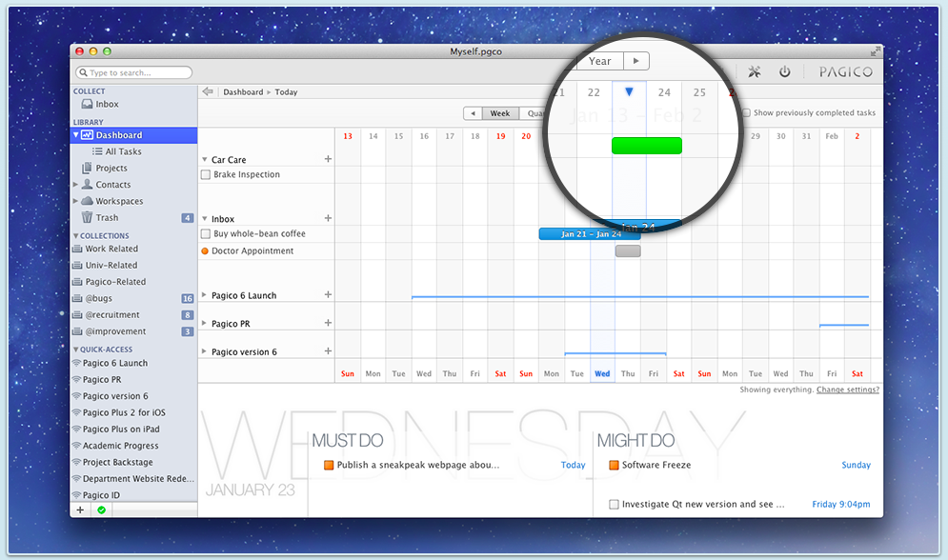
Task: Expand the Workspaces sidebar item
Action: (75, 201)
